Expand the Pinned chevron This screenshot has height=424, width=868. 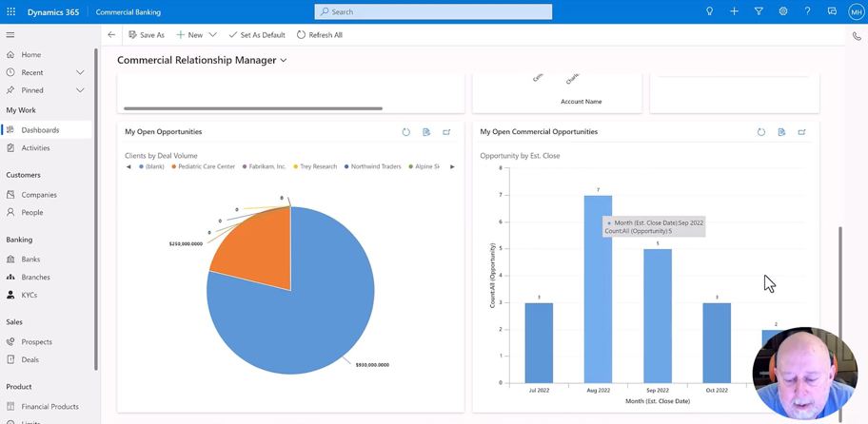click(80, 90)
